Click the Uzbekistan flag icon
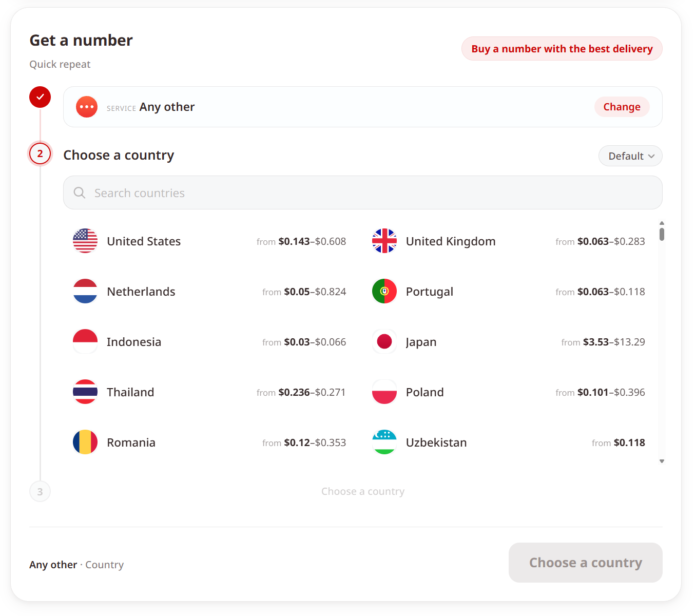This screenshot has width=695, height=616. (x=384, y=442)
